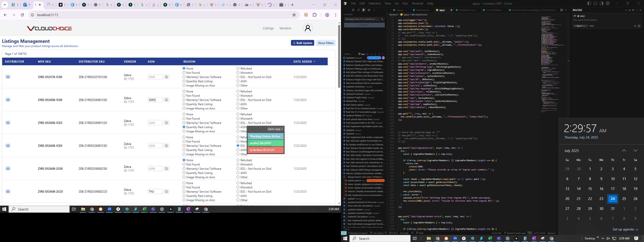Click Open App in the status overlay

275,129
